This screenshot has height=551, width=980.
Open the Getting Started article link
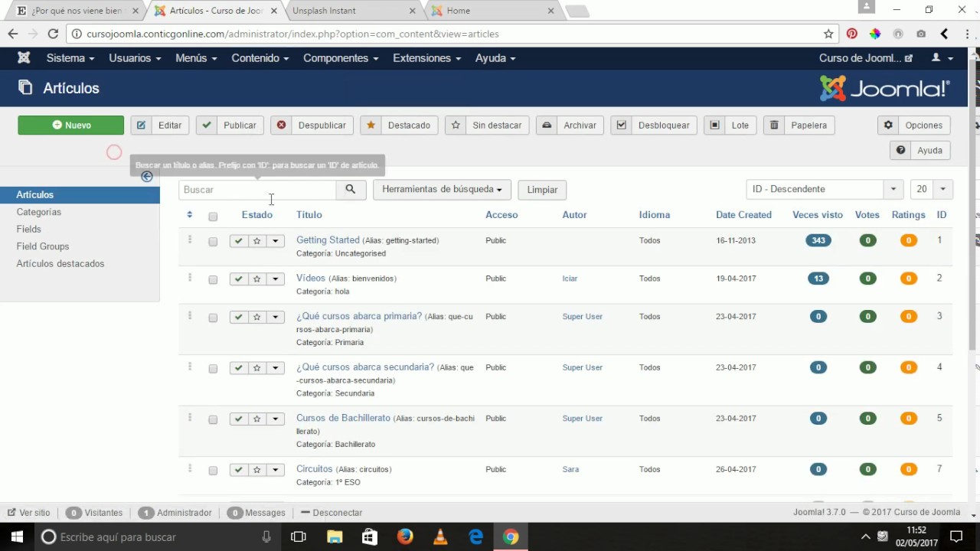click(x=328, y=240)
